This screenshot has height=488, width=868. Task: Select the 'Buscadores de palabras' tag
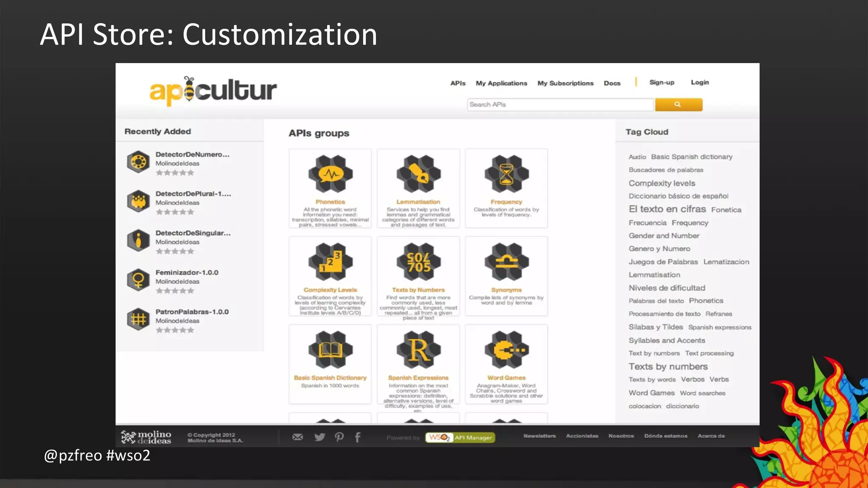click(x=666, y=170)
